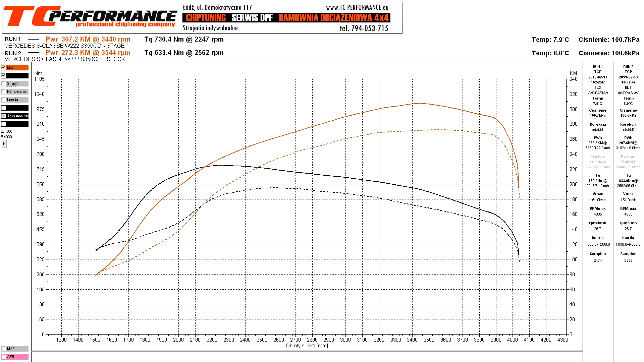Screen dimensions: 644x362
Task: Click the empty text bar beneath the chart
Action: 307,357
